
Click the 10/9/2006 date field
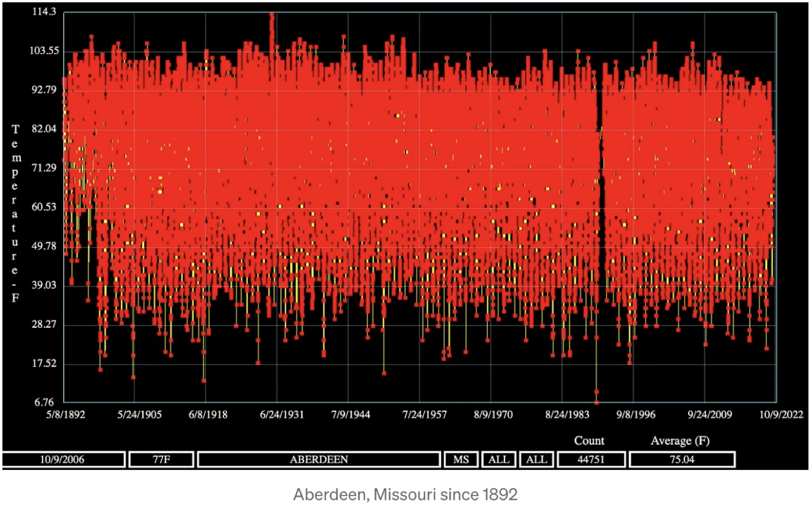[x=63, y=459]
